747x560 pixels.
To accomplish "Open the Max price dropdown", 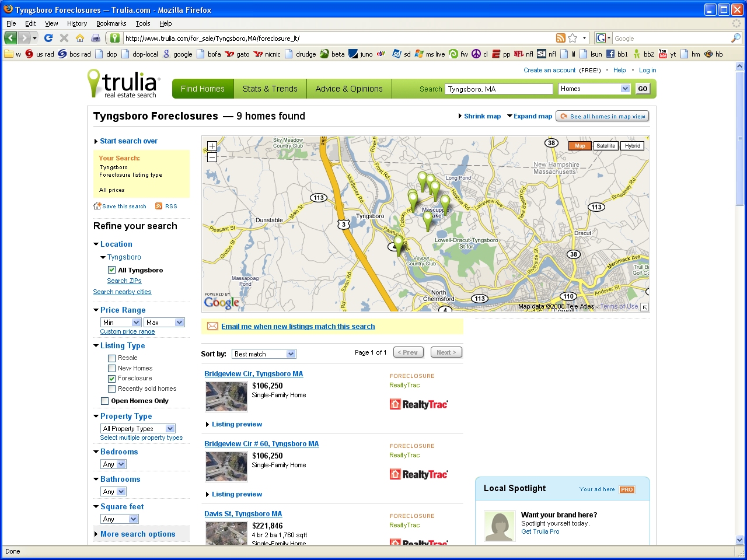I will tap(165, 323).
